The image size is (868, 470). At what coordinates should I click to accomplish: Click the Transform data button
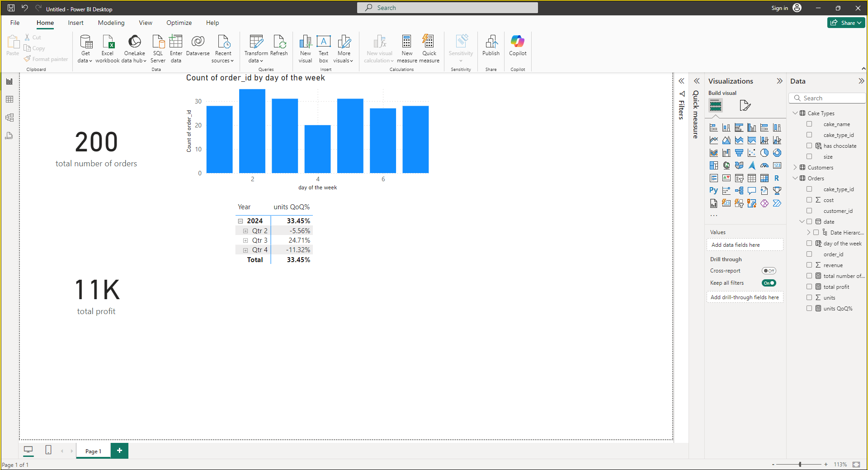(x=256, y=49)
